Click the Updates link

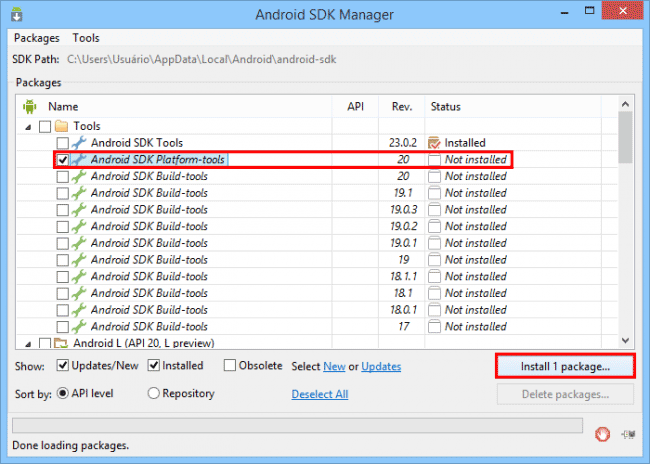coord(381,366)
